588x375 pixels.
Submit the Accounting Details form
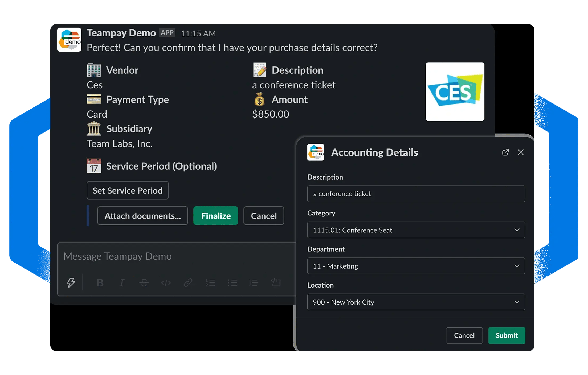click(507, 335)
